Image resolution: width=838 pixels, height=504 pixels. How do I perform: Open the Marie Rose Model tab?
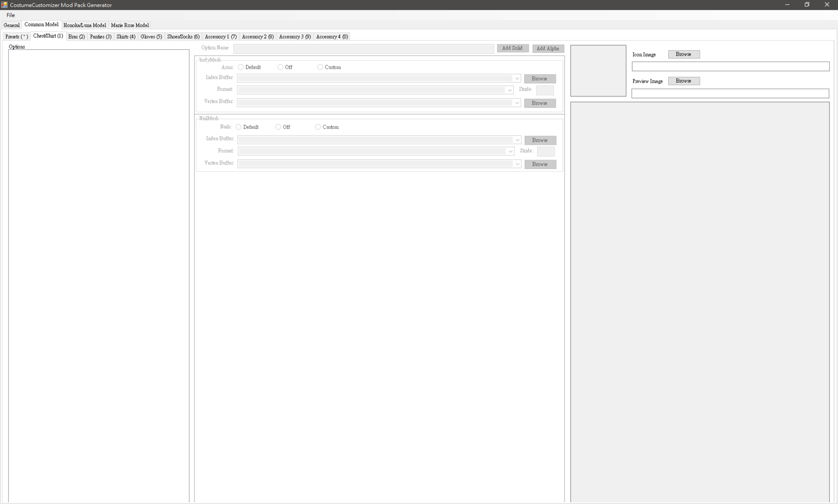pyautogui.click(x=130, y=25)
